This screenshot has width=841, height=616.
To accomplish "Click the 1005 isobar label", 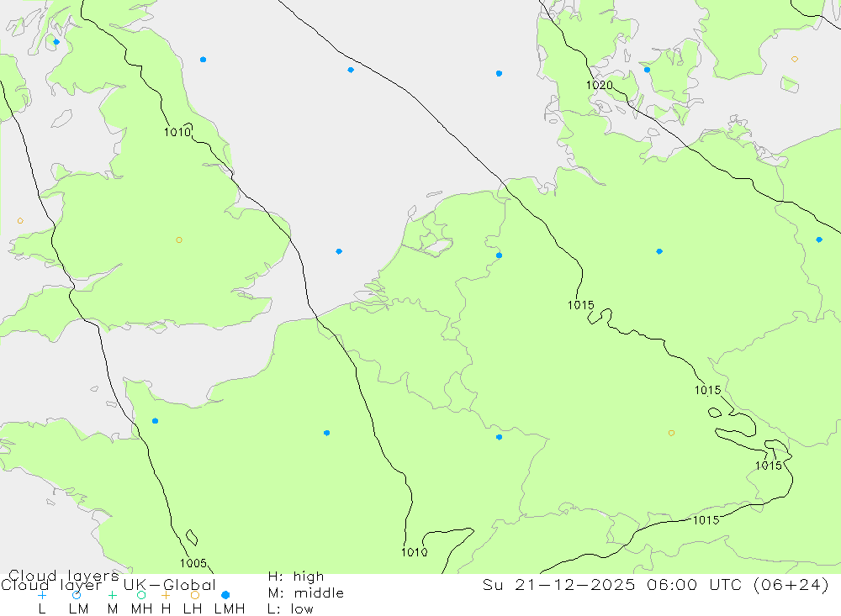I will (x=193, y=563).
